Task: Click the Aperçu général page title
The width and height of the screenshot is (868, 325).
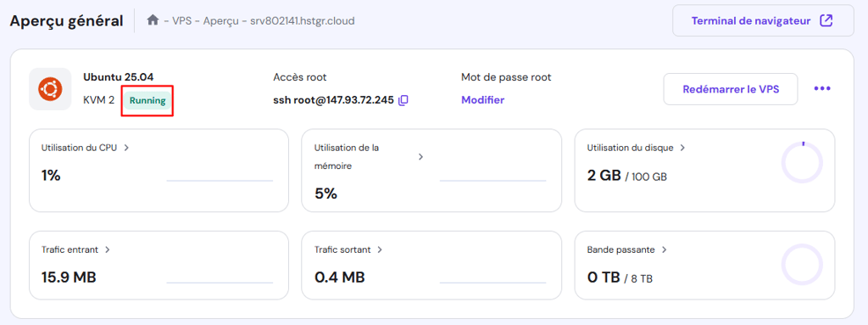Action: click(x=66, y=21)
